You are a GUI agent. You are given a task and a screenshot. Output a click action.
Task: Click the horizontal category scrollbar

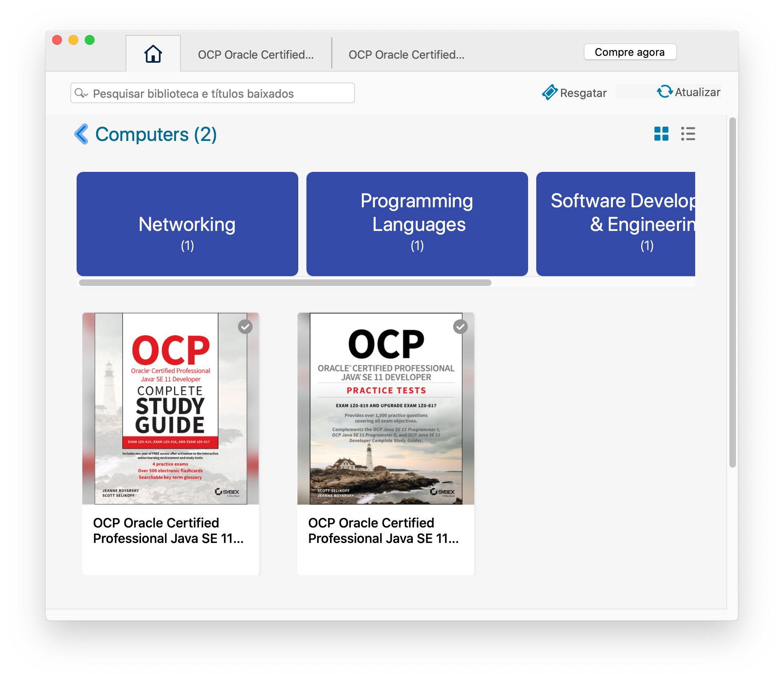285,283
